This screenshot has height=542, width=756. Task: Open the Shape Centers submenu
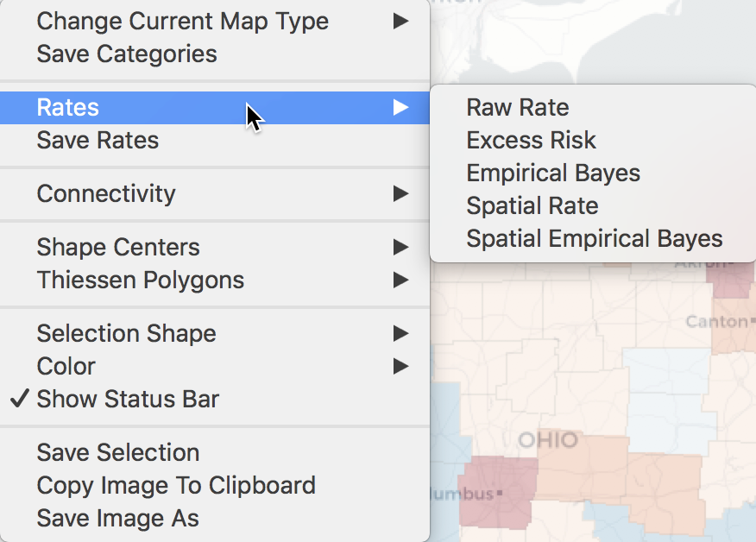tap(215, 248)
